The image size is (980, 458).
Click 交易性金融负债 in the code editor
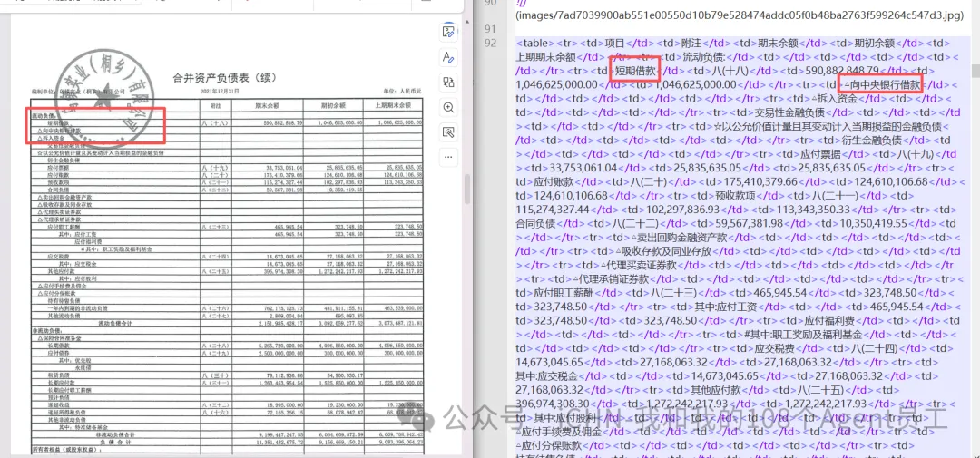pos(790,112)
